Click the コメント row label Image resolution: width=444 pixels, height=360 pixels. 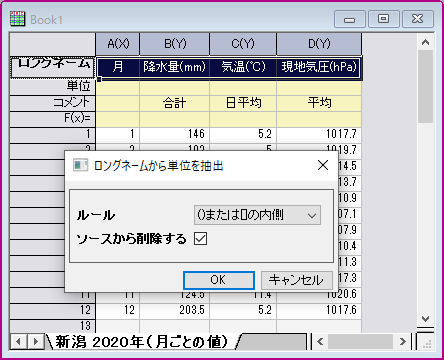coord(53,103)
